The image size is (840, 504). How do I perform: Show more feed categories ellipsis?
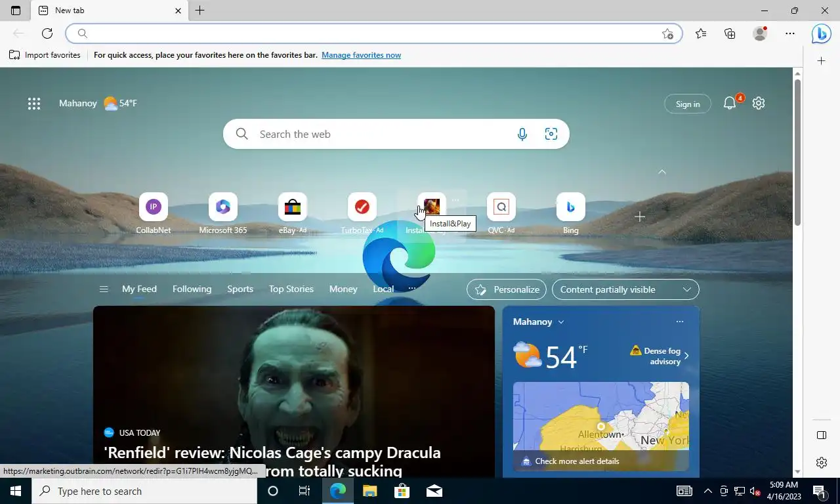click(x=412, y=289)
